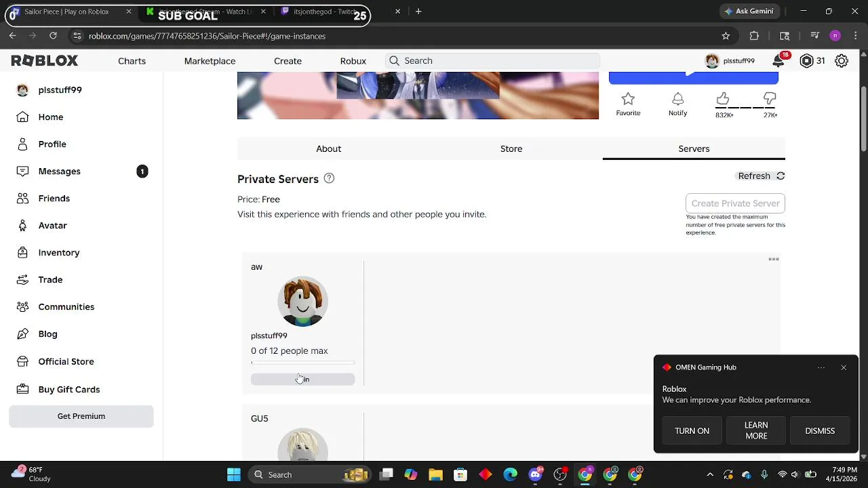The height and width of the screenshot is (488, 868).
Task: Select the Servers tab
Action: [x=694, y=148]
